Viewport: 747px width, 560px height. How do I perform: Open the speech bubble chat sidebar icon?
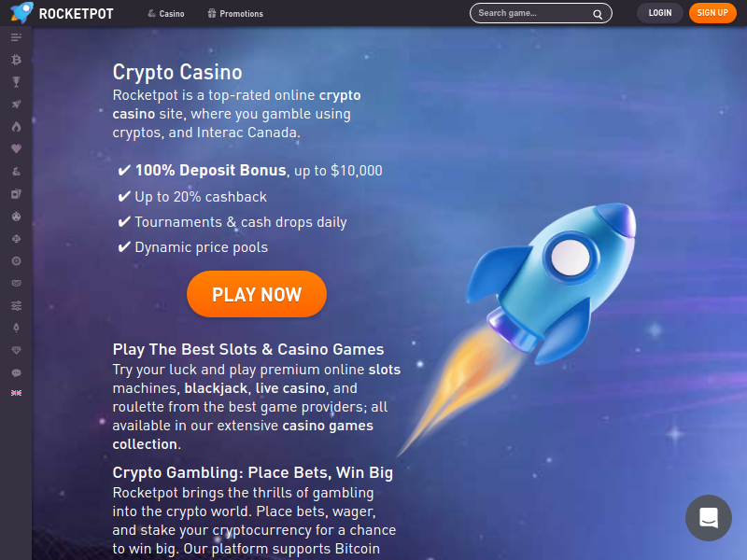pos(16,372)
